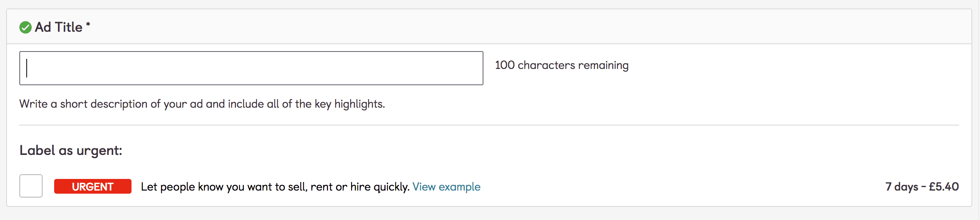Click empty space in the Ad Title header bar
This screenshot has height=220, width=980.
click(503, 27)
